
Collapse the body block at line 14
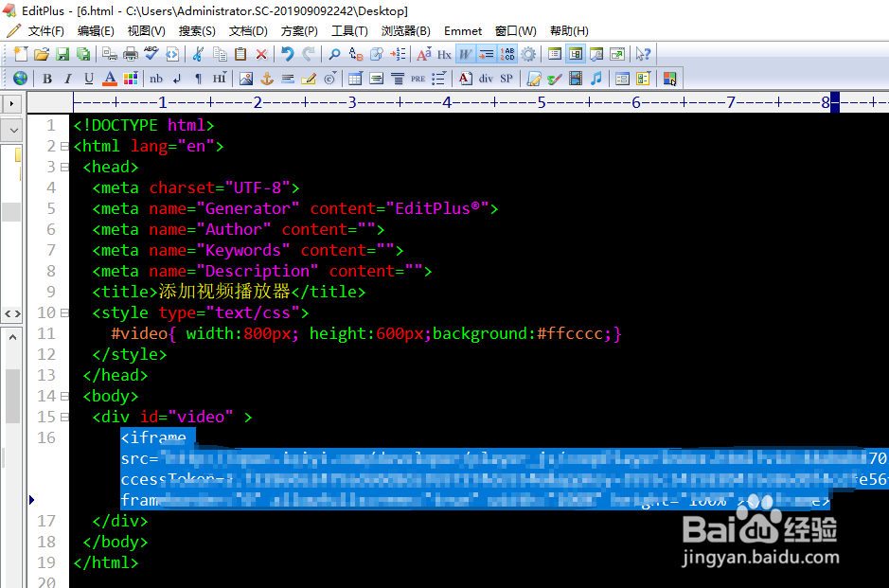[x=64, y=397]
